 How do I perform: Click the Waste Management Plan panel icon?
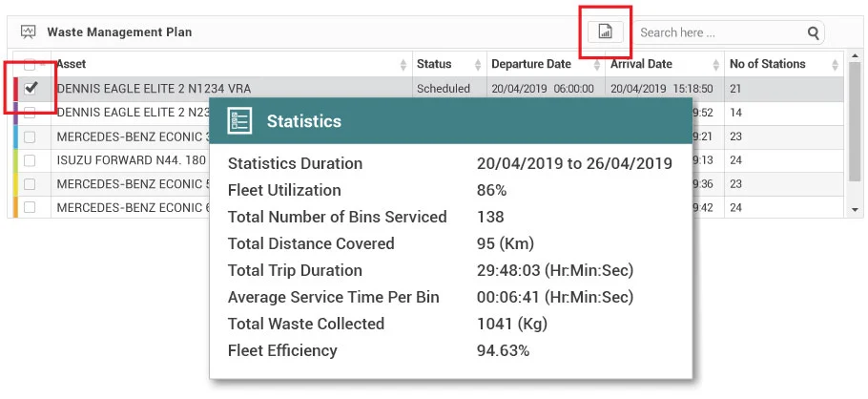pyautogui.click(x=28, y=31)
